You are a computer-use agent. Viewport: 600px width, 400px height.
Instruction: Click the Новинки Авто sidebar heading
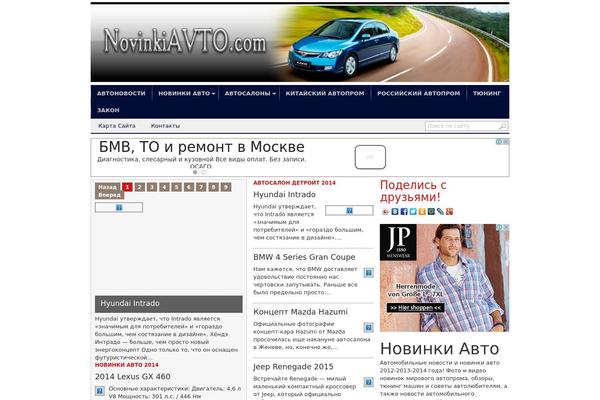pos(440,349)
